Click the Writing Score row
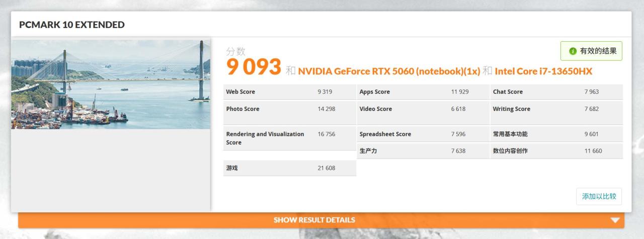 click(x=556, y=109)
